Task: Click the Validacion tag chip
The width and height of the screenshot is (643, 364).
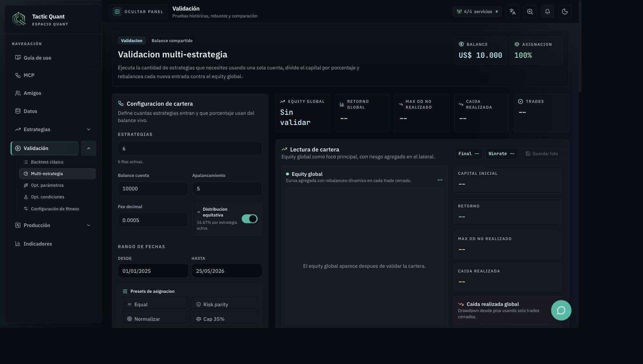Action: (132, 41)
